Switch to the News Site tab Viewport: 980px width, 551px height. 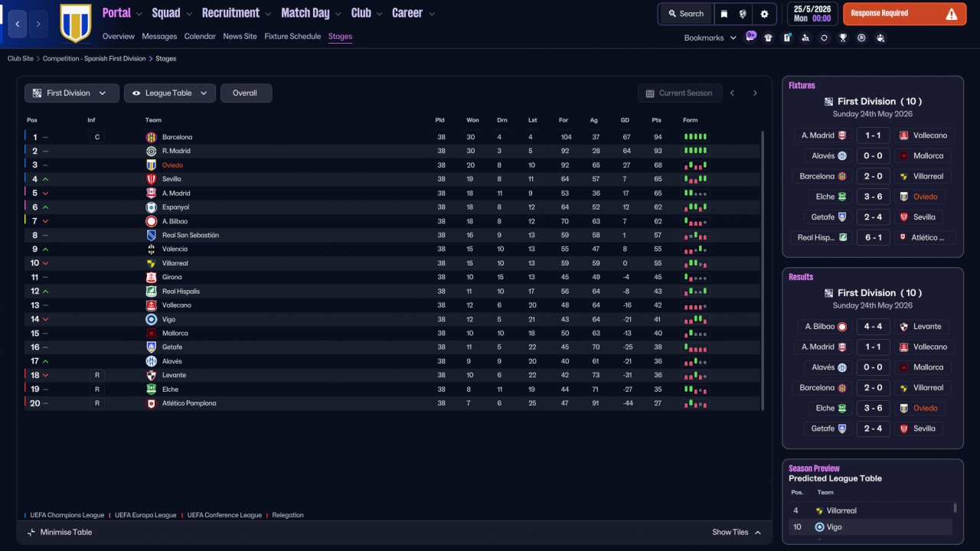click(x=240, y=37)
